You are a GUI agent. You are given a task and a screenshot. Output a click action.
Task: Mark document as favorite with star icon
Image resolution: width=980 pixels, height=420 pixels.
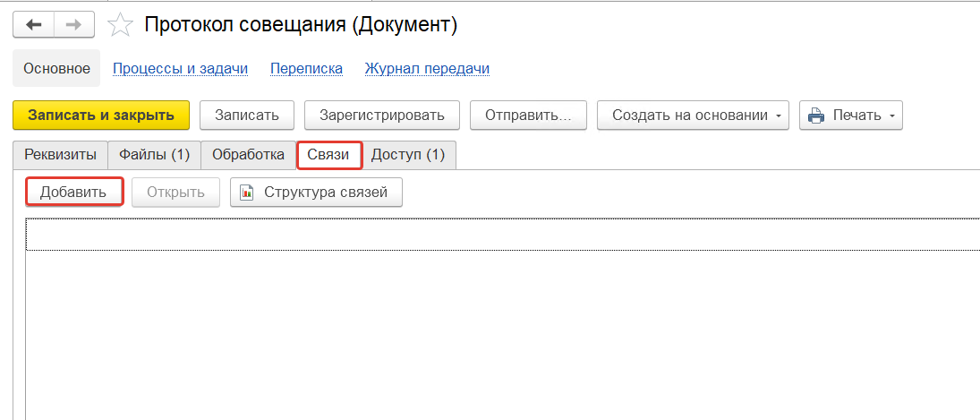coord(120,25)
